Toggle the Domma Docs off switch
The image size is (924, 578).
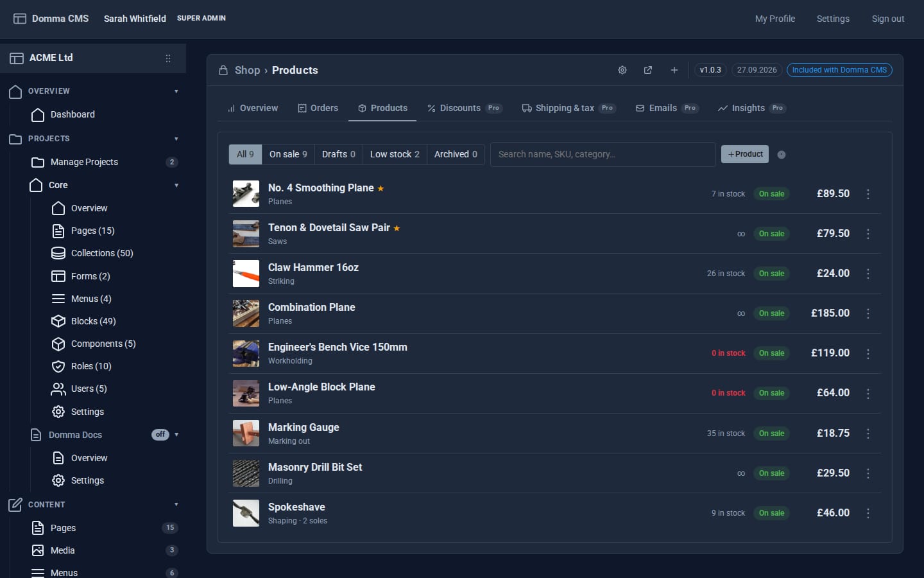point(160,435)
